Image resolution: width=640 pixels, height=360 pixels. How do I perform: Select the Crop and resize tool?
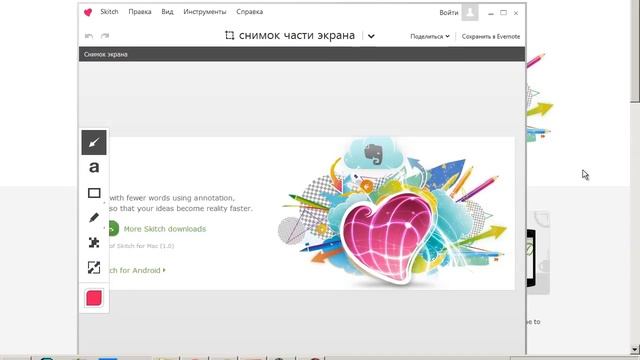[x=94, y=267]
